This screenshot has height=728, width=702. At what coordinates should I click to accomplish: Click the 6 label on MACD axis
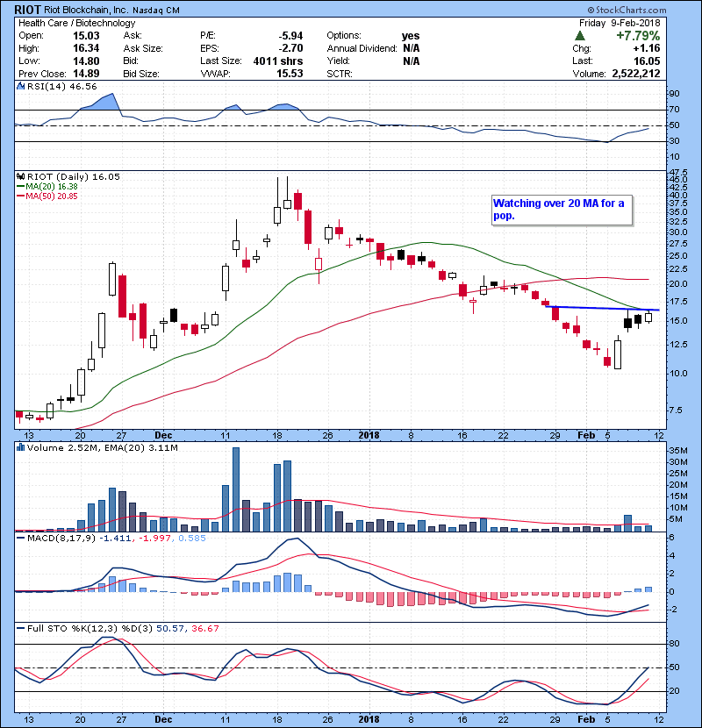(672, 538)
